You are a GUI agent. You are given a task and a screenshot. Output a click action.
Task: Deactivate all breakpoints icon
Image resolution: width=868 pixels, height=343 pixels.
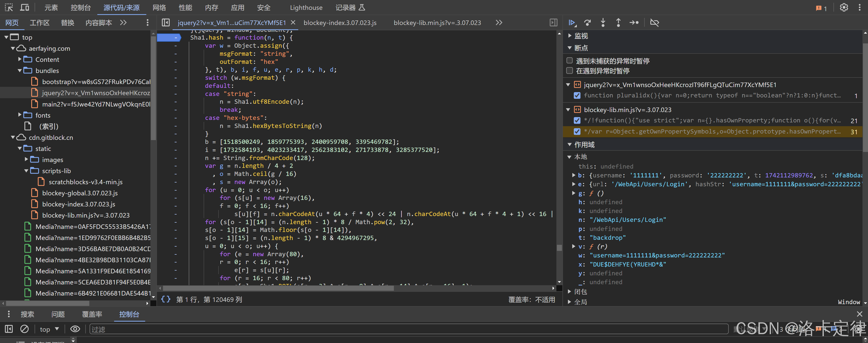pos(654,22)
